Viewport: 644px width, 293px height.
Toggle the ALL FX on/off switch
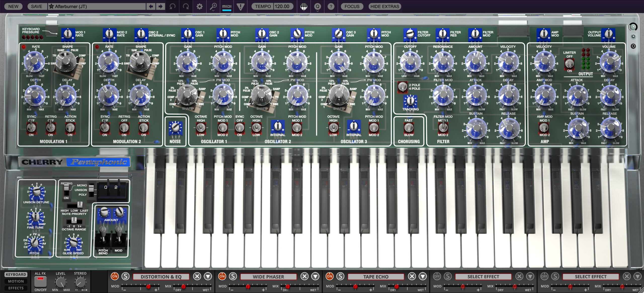tap(41, 282)
